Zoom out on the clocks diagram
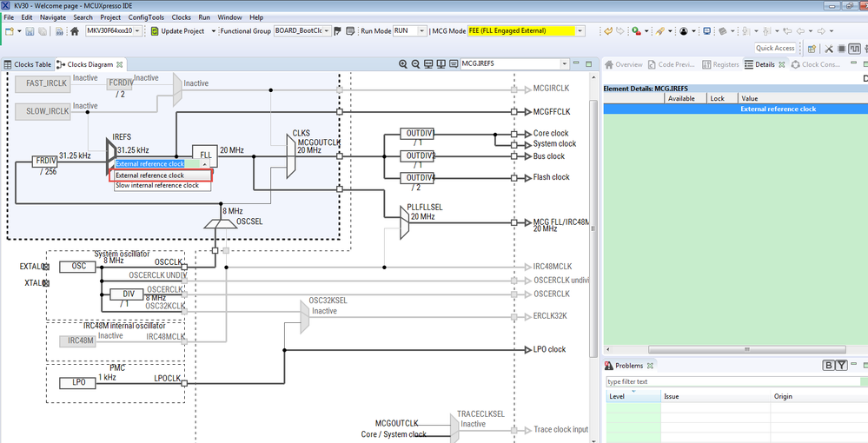 415,64
